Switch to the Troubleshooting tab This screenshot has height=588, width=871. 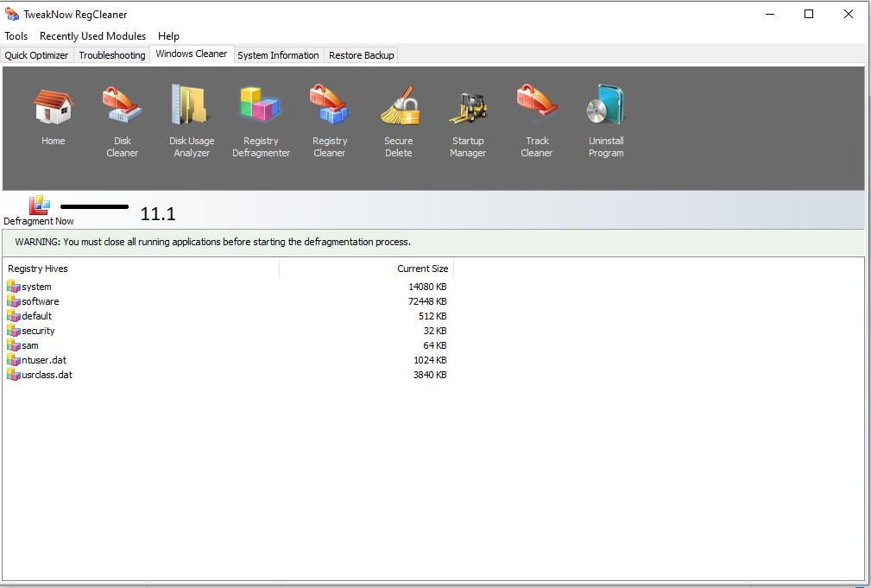(111, 55)
